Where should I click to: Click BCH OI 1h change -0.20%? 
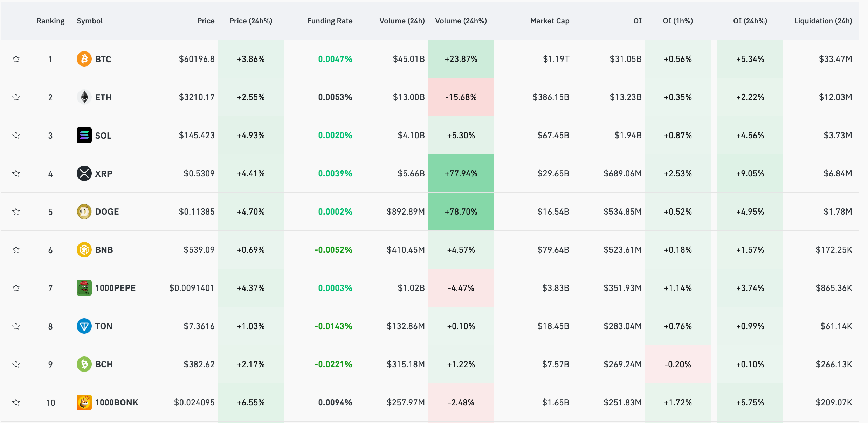tap(678, 364)
